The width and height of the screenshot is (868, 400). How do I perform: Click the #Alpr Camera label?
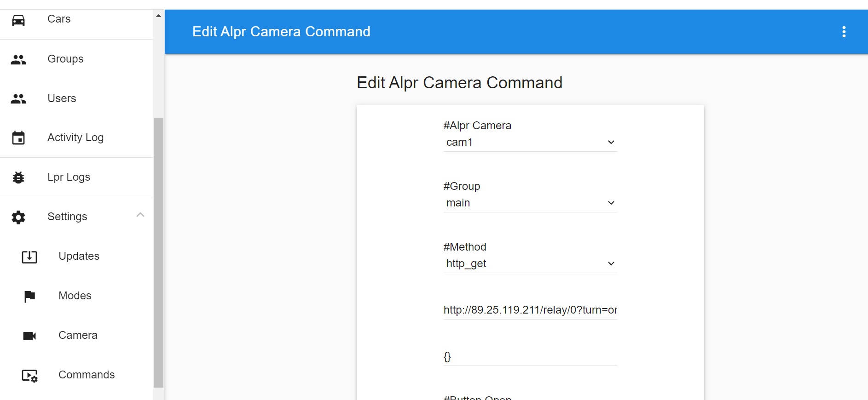(x=477, y=126)
